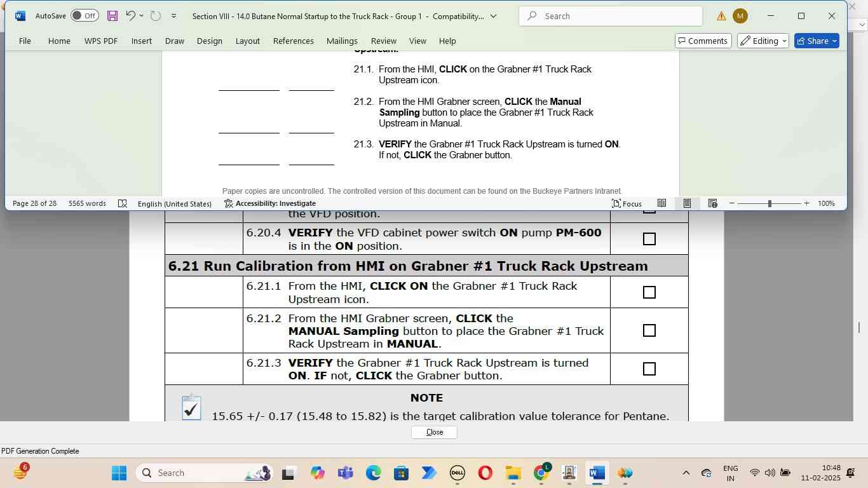The height and width of the screenshot is (488, 868).
Task: Click the Word search box
Action: [611, 16]
